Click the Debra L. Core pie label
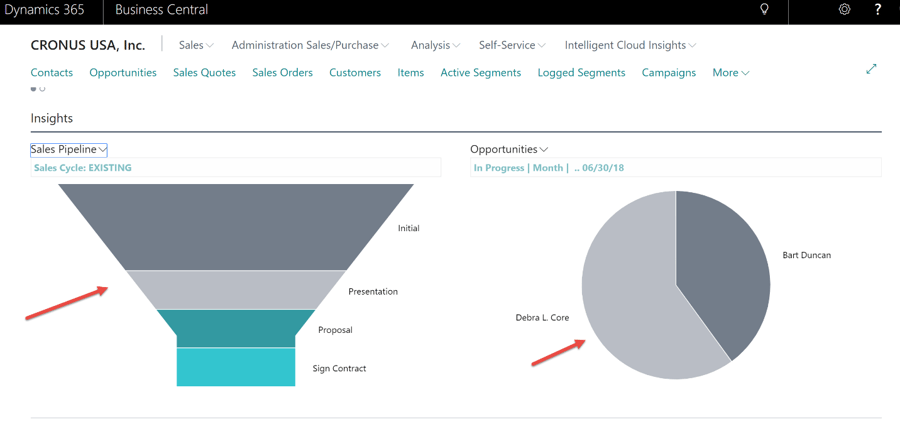The height and width of the screenshot is (424, 900). pos(542,317)
